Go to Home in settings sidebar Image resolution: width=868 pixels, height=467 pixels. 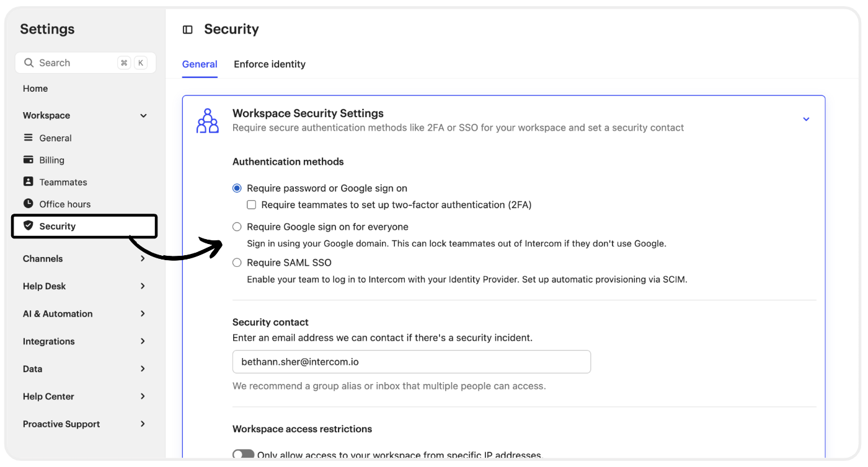click(x=35, y=89)
